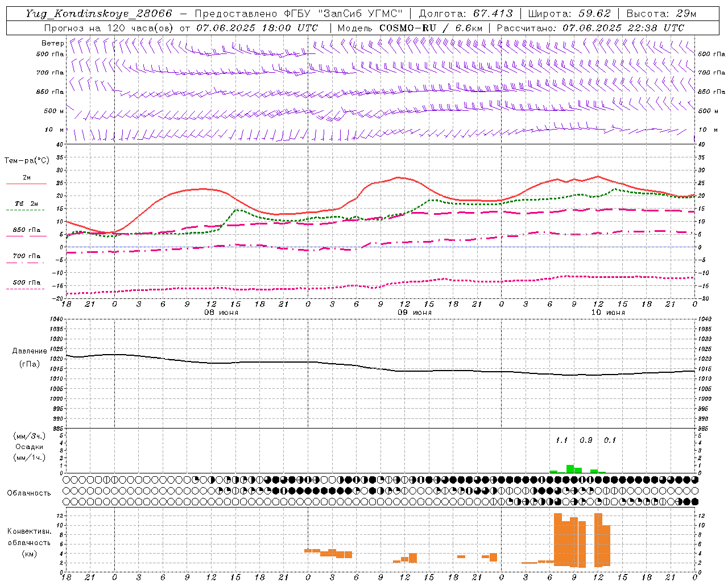Click the Тем-ра(°C) axis label
728x582 pixels.
point(27,161)
